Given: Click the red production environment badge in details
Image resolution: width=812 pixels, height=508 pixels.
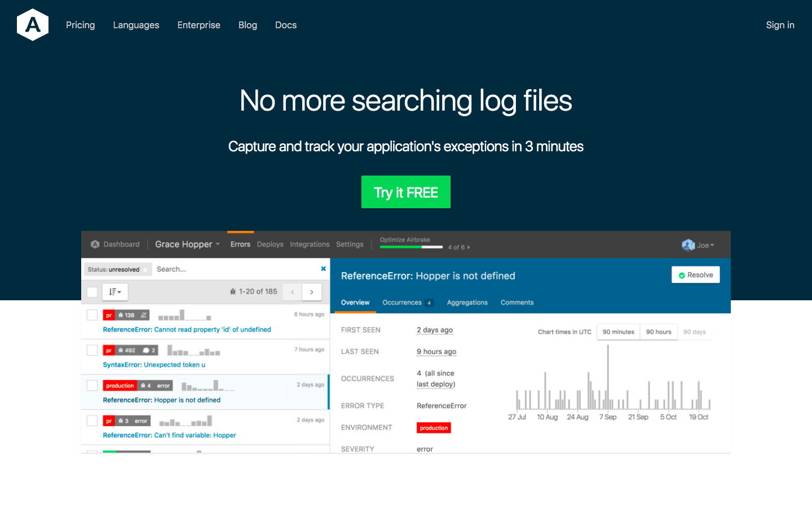Looking at the screenshot, I should click(x=434, y=428).
